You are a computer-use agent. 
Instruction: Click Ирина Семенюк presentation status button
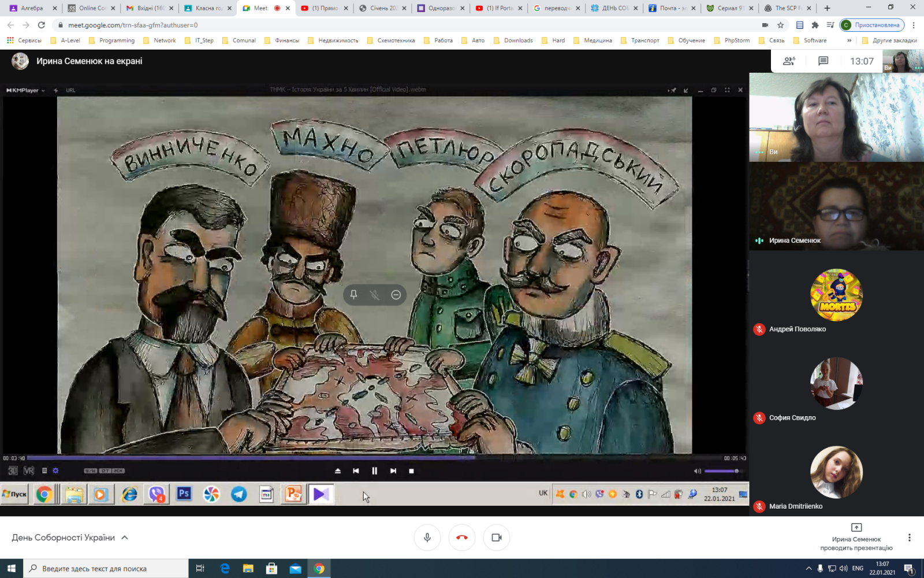point(856,538)
